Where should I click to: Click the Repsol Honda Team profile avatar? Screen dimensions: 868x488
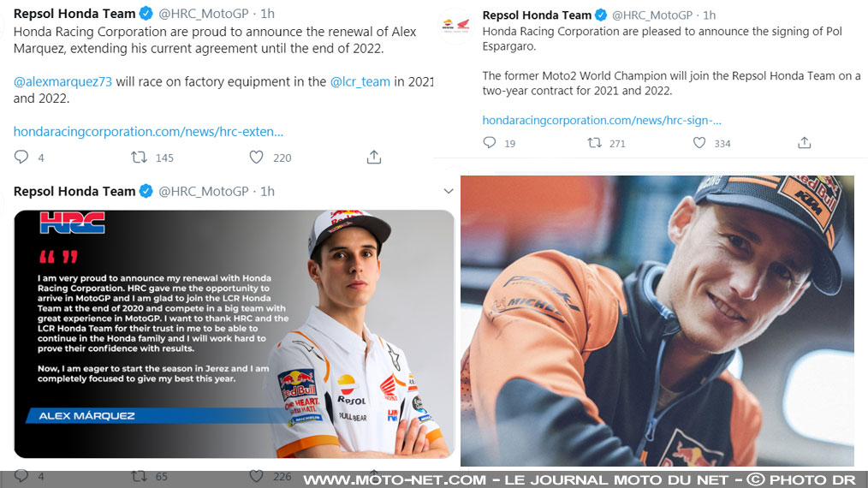pyautogui.click(x=455, y=27)
